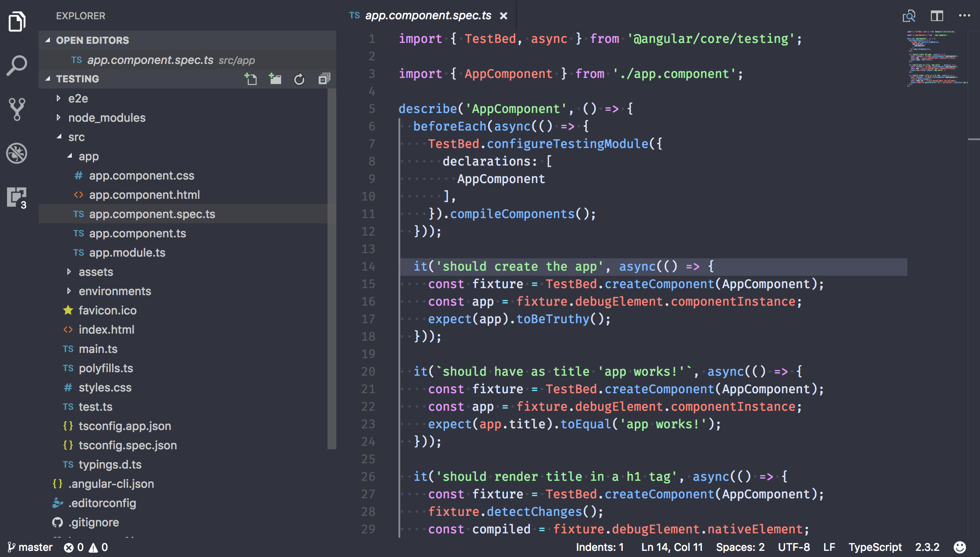
Task: Click the editor vertical scrollbar marker
Action: (973, 139)
